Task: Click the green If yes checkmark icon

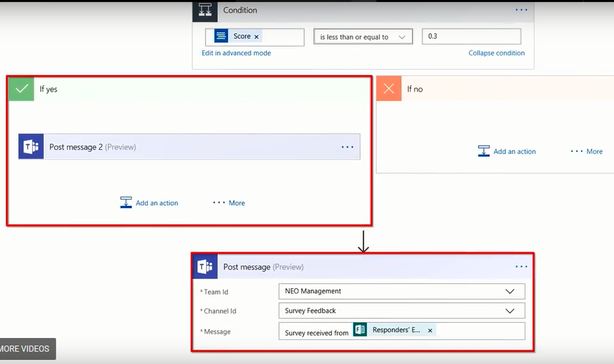Action: (21, 89)
